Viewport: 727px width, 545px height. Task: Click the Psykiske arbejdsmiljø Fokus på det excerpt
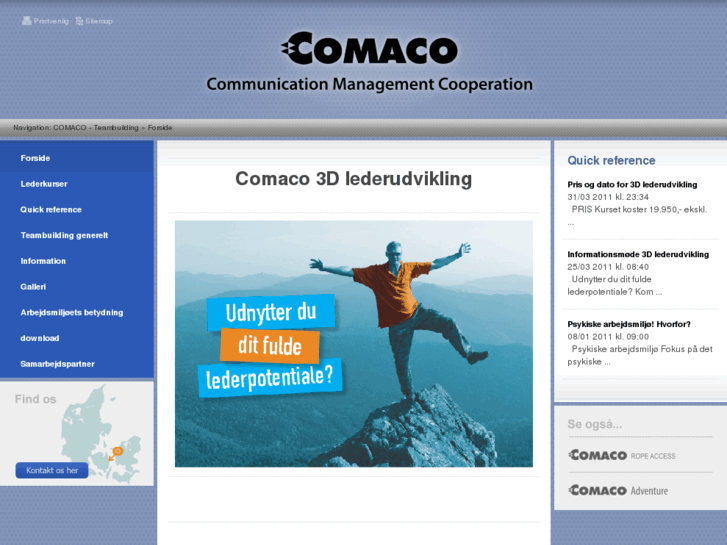(640, 355)
